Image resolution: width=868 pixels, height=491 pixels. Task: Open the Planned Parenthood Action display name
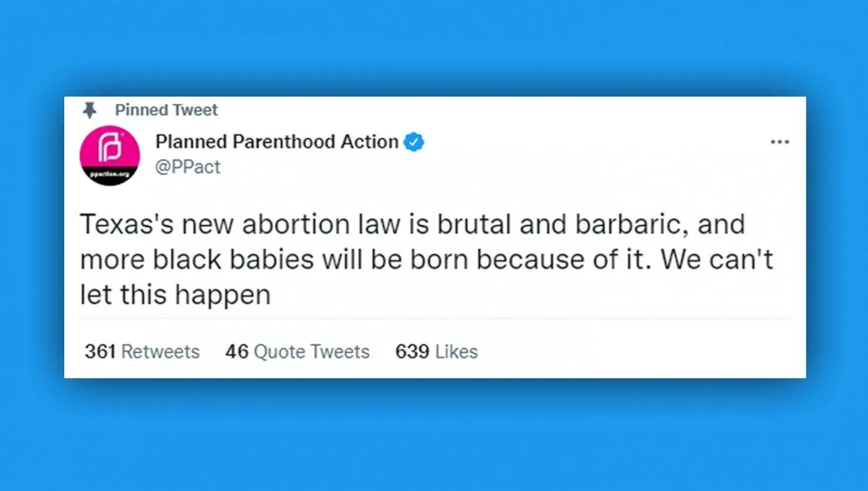277,142
